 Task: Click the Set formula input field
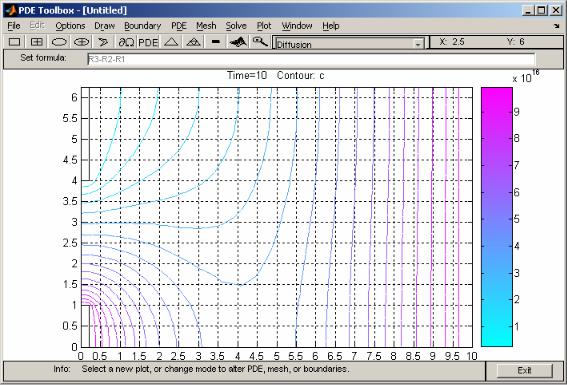coord(311,59)
